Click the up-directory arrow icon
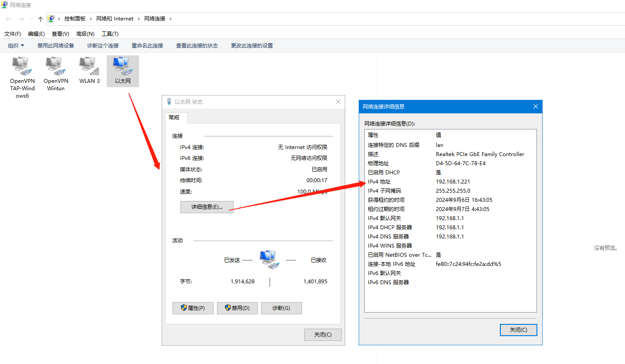Image resolution: width=625 pixels, height=364 pixels. point(41,19)
